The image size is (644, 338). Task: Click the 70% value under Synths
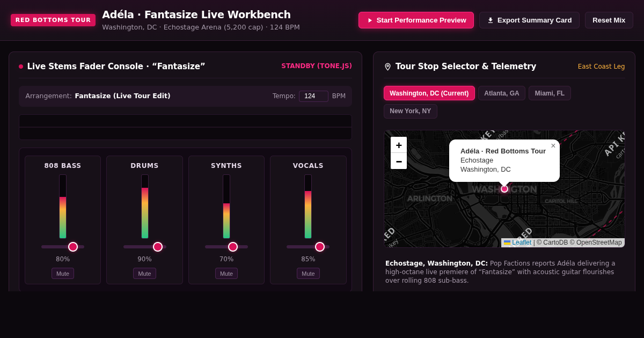point(226,259)
